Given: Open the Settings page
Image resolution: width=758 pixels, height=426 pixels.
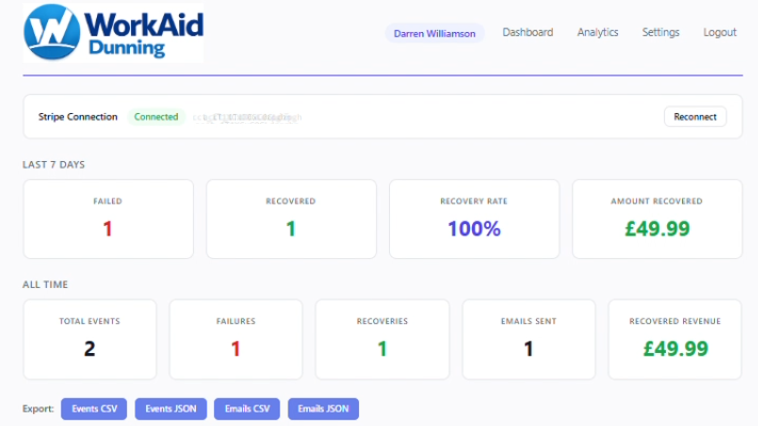Looking at the screenshot, I should pyautogui.click(x=660, y=33).
